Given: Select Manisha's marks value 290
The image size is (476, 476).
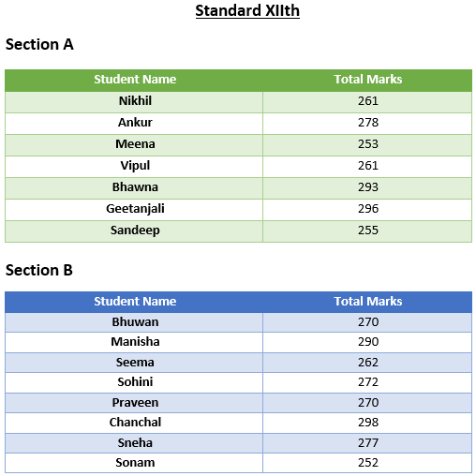Looking at the screenshot, I should click(368, 342).
